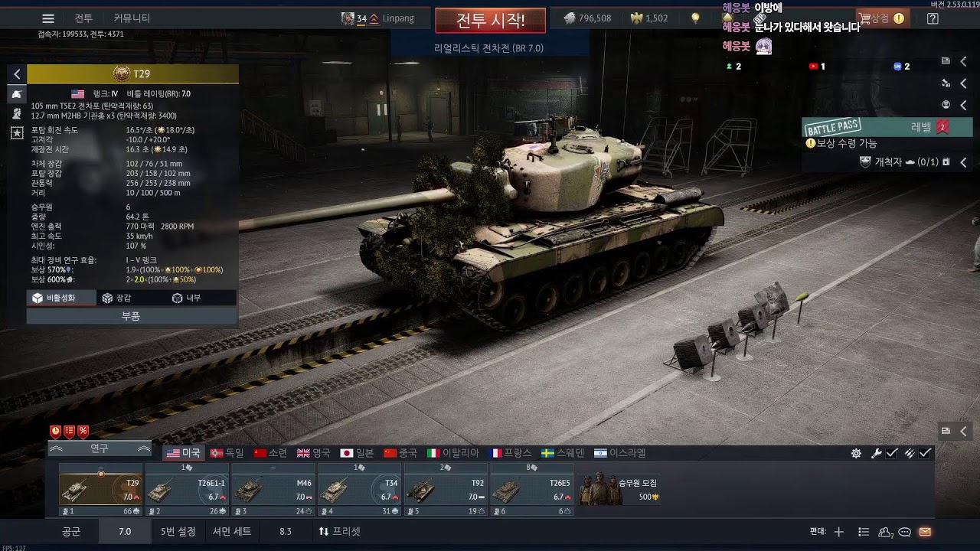Click the newspaper panel icon at top right
980x551 pixels.
tap(946, 61)
